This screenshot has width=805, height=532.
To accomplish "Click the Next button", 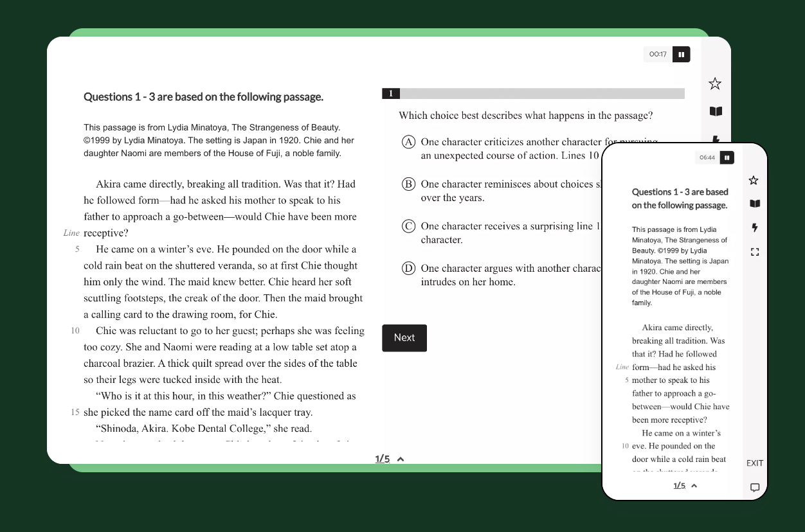I will coord(404,338).
